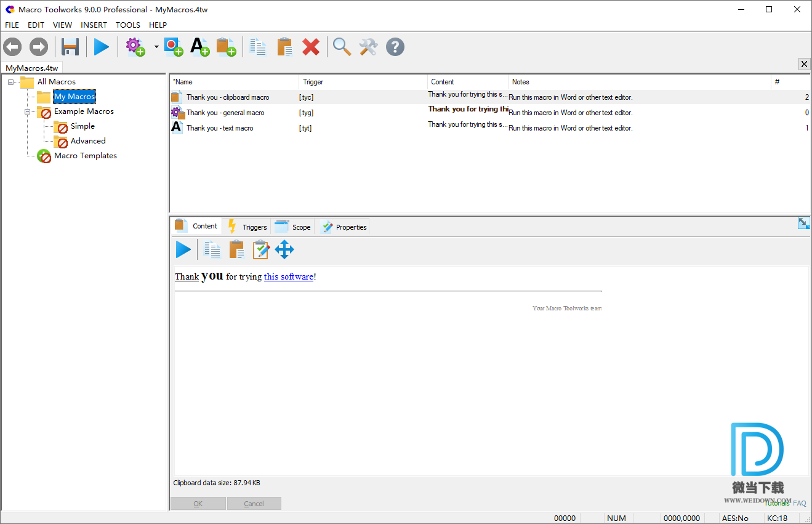Click the OK button
Image resolution: width=812 pixels, height=524 pixels.
(198, 504)
